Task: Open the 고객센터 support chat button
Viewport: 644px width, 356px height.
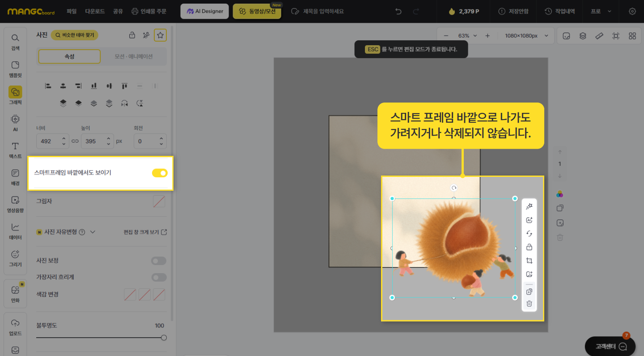Action: [x=610, y=346]
